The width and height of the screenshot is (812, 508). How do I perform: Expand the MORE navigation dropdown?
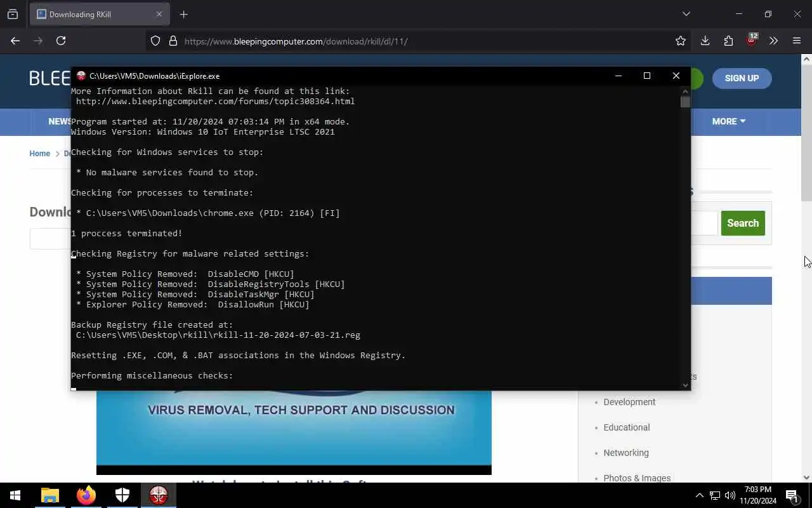tap(728, 121)
